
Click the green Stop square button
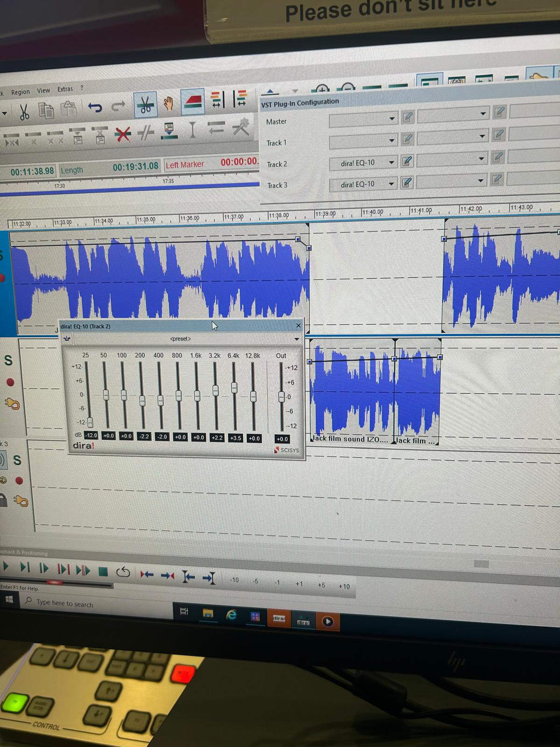tap(104, 571)
